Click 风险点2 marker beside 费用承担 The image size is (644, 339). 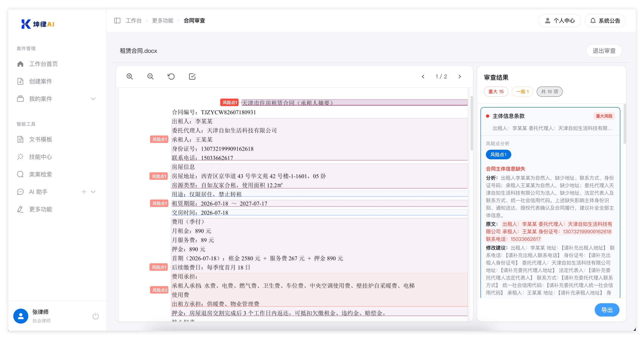[x=159, y=290]
